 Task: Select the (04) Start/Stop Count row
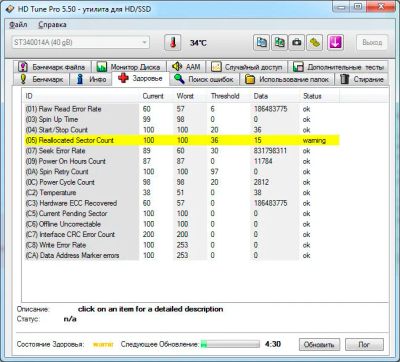[x=181, y=130]
